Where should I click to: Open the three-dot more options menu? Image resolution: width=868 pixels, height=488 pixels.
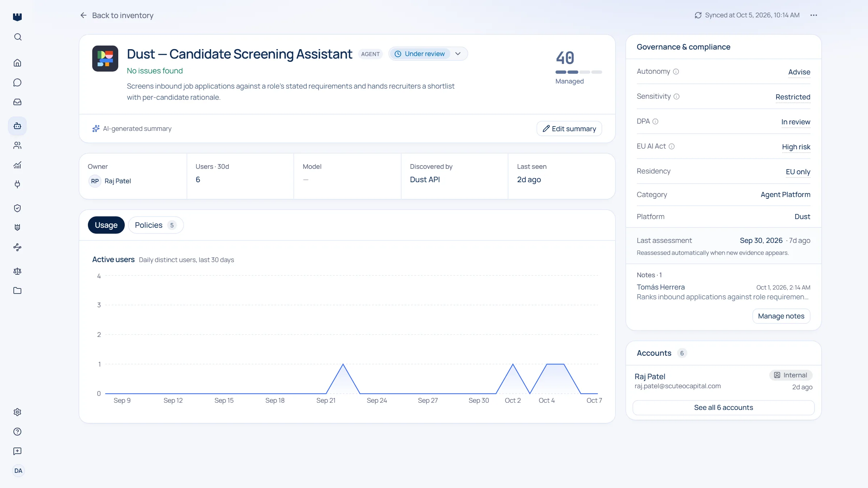pos(814,15)
